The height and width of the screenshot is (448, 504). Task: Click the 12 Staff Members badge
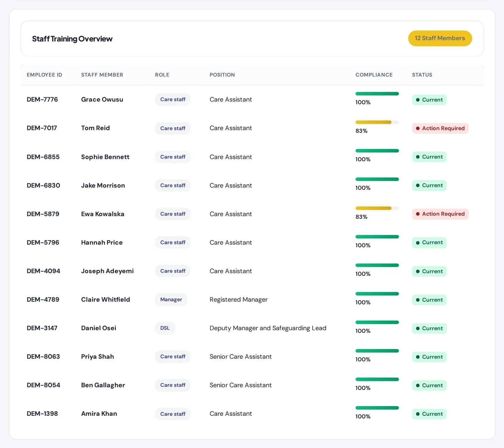click(x=440, y=38)
